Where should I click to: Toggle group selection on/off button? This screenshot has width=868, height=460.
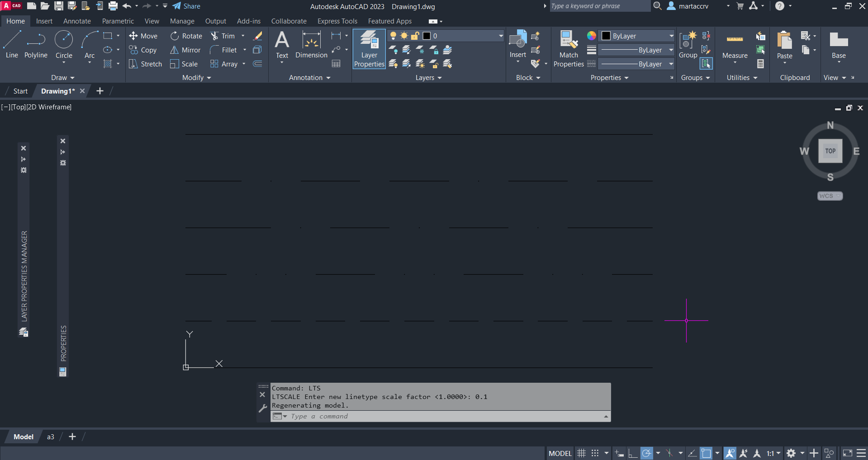point(706,64)
